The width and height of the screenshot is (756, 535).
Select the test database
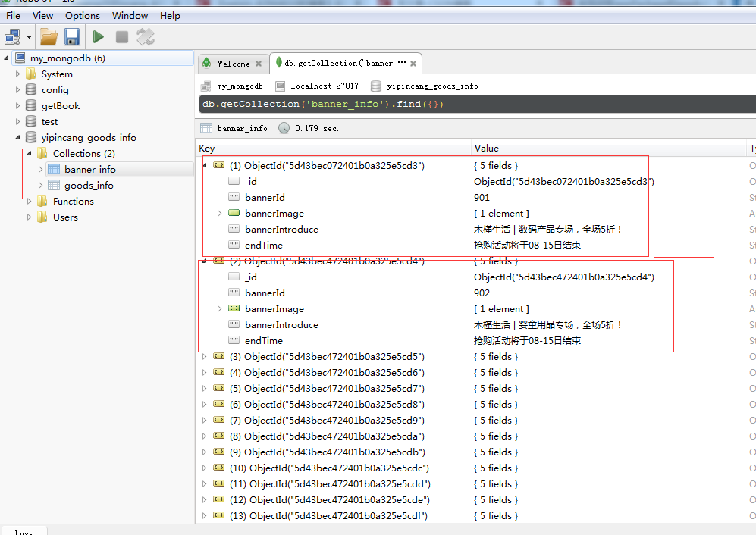[49, 121]
